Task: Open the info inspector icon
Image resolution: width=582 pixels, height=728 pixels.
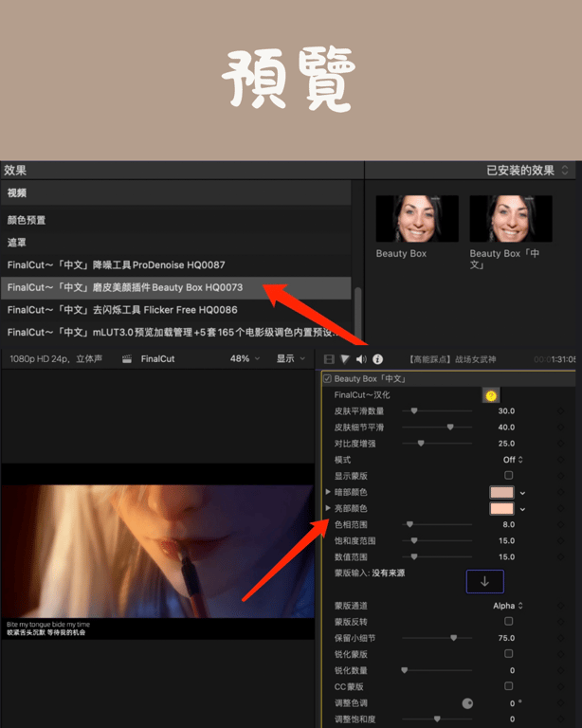Action: click(378, 359)
